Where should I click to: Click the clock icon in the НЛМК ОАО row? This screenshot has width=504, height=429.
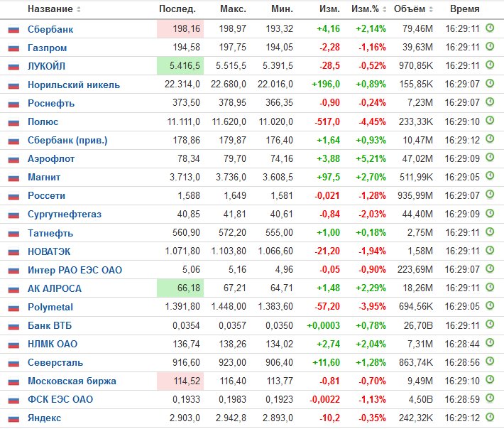click(x=490, y=343)
